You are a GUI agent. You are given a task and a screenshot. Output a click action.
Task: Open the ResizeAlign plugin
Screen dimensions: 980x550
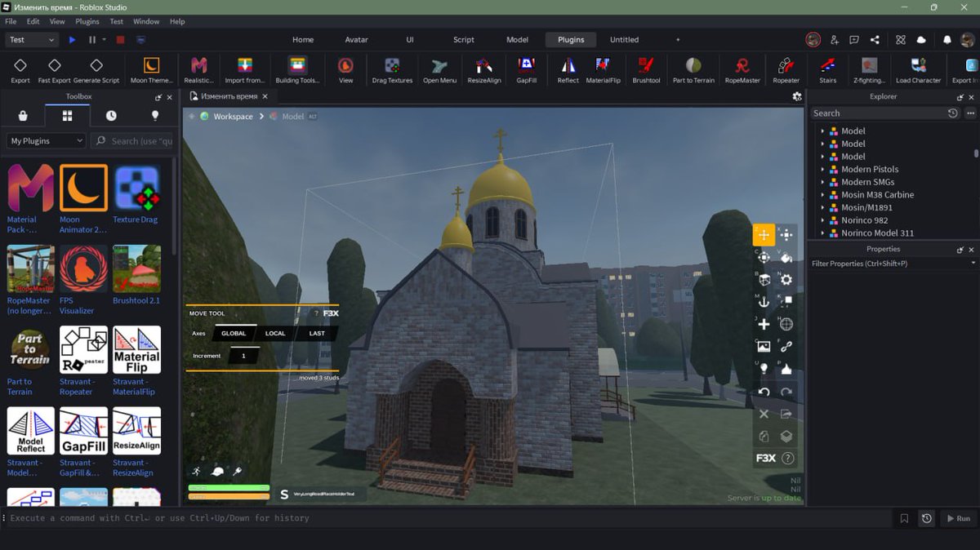click(483, 70)
